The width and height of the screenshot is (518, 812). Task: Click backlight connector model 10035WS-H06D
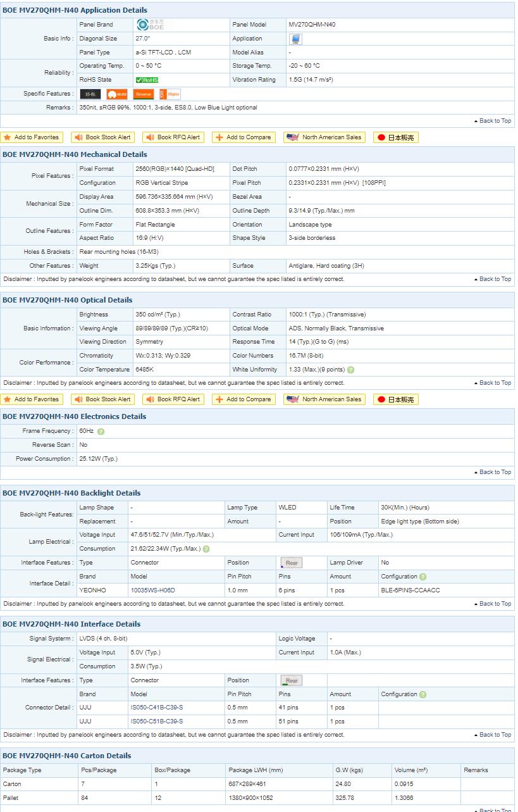click(x=153, y=590)
